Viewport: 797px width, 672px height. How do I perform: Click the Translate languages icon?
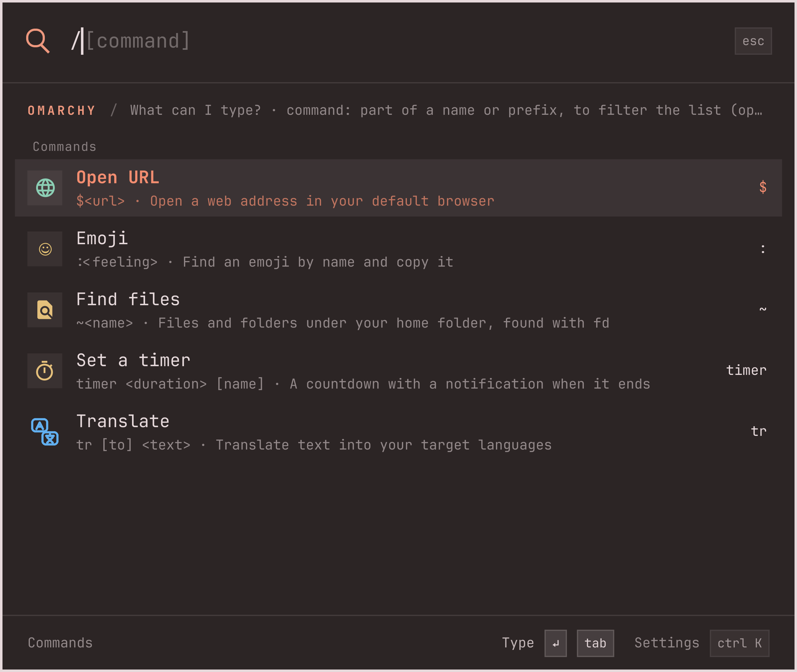point(45,432)
